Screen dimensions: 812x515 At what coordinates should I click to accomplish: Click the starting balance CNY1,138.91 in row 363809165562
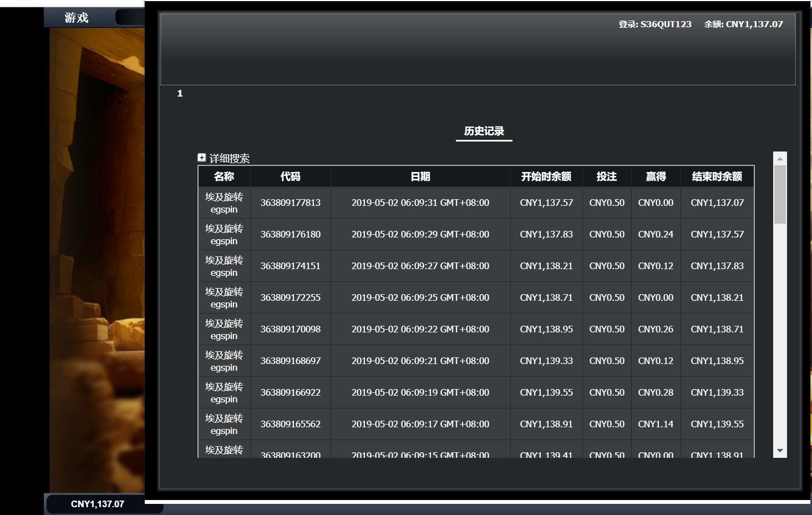546,424
